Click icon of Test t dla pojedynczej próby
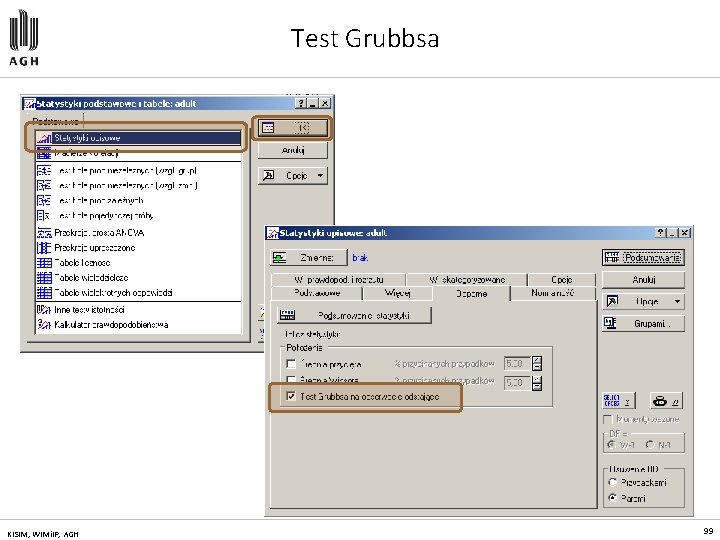Viewport: 720px width, 540px height. (44, 215)
